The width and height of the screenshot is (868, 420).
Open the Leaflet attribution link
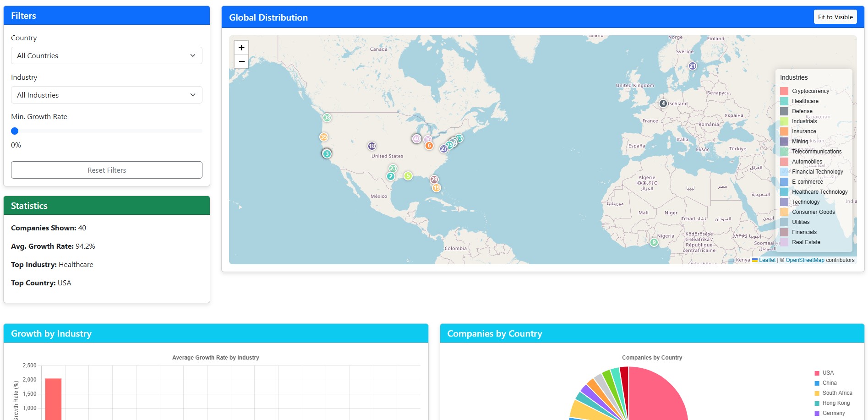764,260
